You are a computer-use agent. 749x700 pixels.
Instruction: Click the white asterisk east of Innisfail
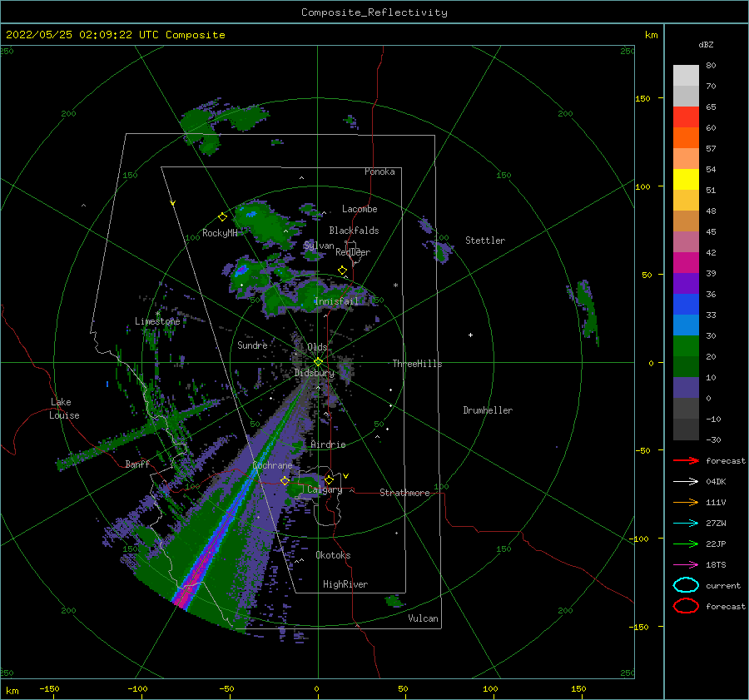click(395, 285)
